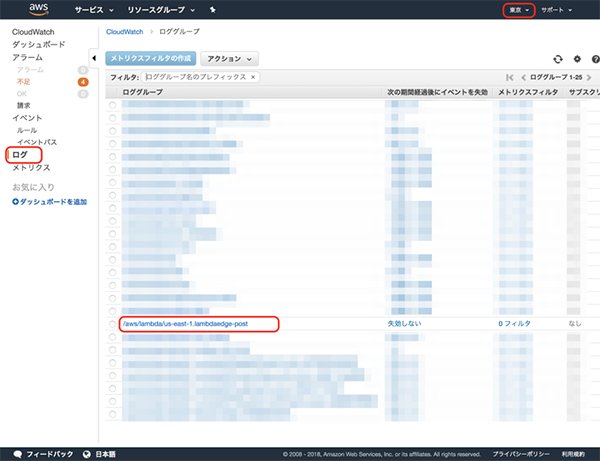
Task: Click the AWS logo home icon
Action: tap(39, 10)
